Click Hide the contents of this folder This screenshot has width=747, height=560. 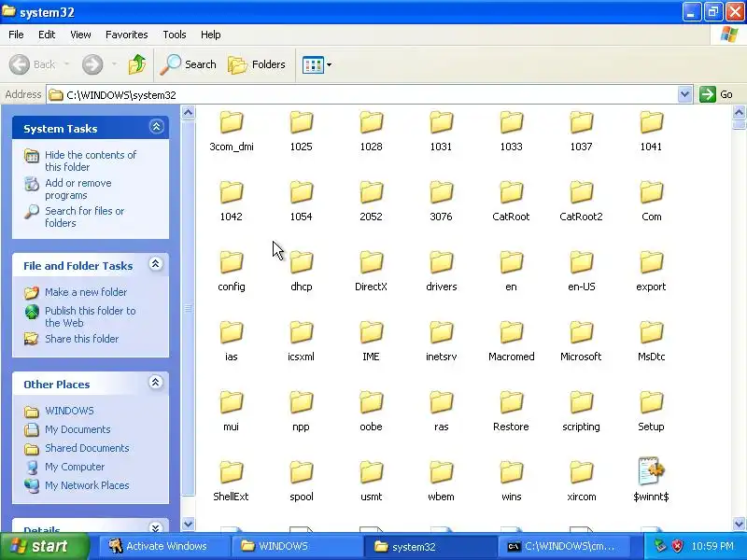point(91,161)
